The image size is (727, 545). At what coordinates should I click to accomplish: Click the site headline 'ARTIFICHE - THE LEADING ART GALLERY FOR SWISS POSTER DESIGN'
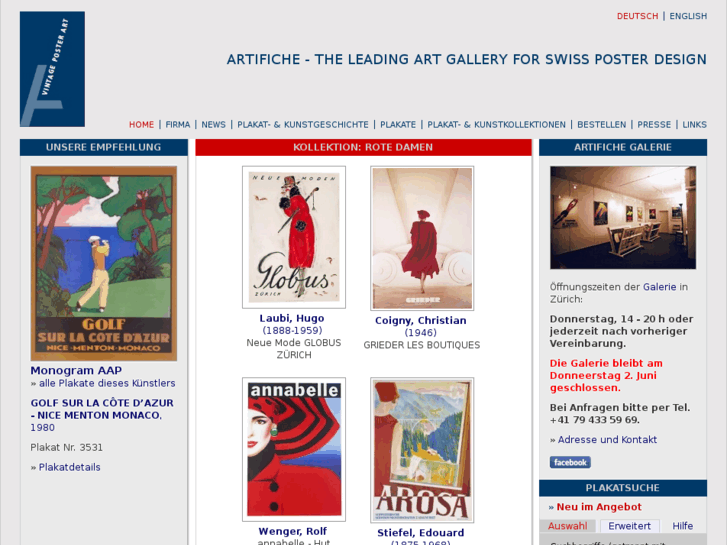pyautogui.click(x=466, y=59)
